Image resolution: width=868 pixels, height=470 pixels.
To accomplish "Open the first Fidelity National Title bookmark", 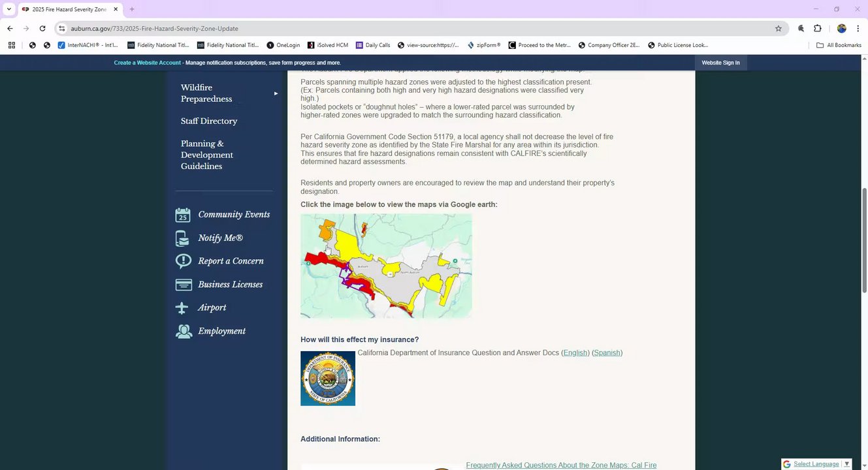I will pyautogui.click(x=158, y=45).
